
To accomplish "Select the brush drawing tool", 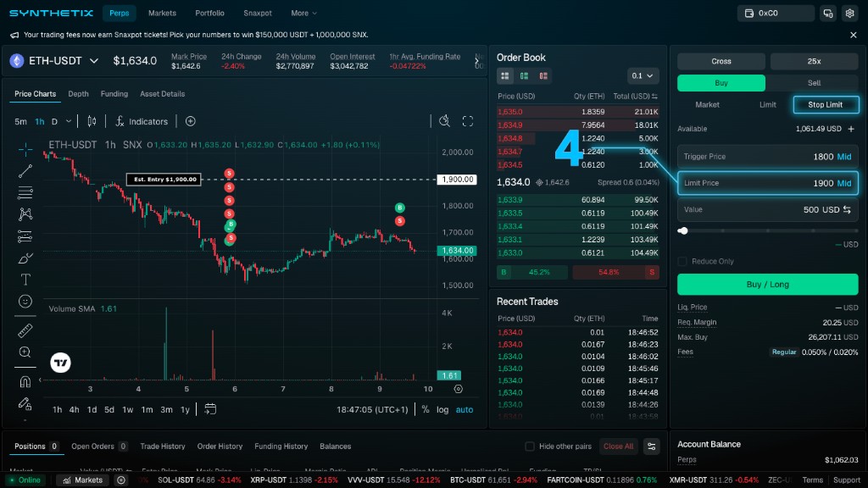I will point(25,258).
